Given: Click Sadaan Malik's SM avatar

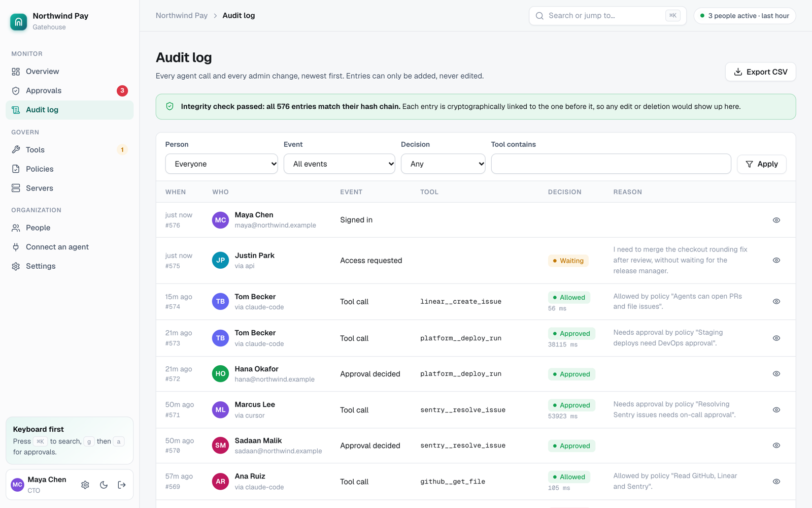Looking at the screenshot, I should tap(220, 446).
